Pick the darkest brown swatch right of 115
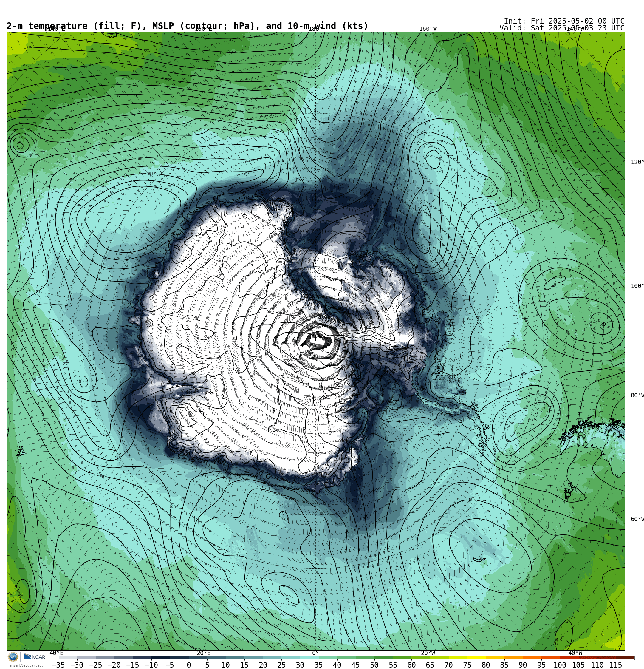This screenshot has width=644, height=669. click(x=625, y=657)
